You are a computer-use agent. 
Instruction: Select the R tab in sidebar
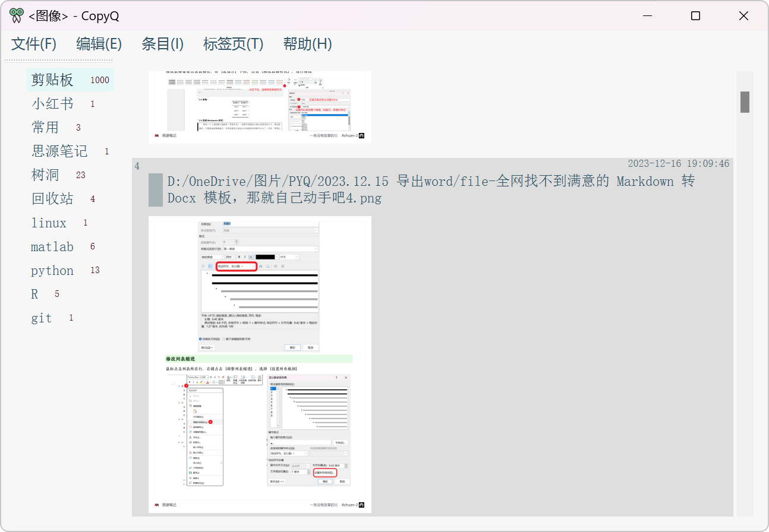(34, 293)
